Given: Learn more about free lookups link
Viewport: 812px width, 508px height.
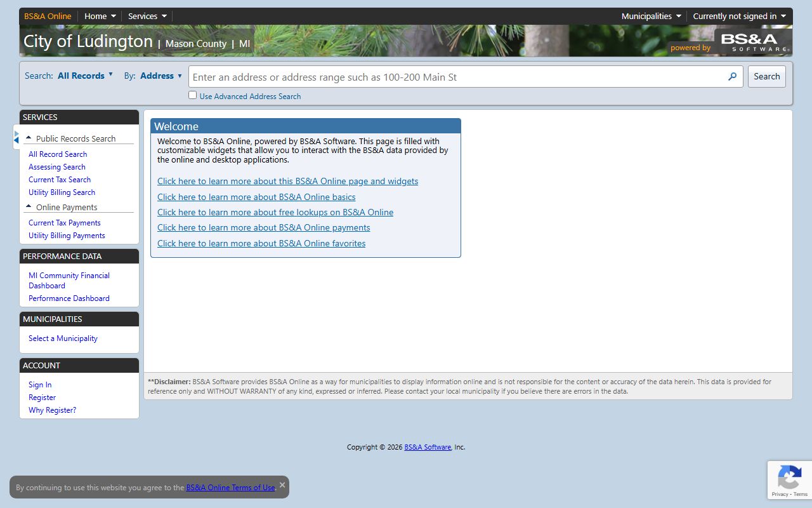Looking at the screenshot, I should 275,212.
